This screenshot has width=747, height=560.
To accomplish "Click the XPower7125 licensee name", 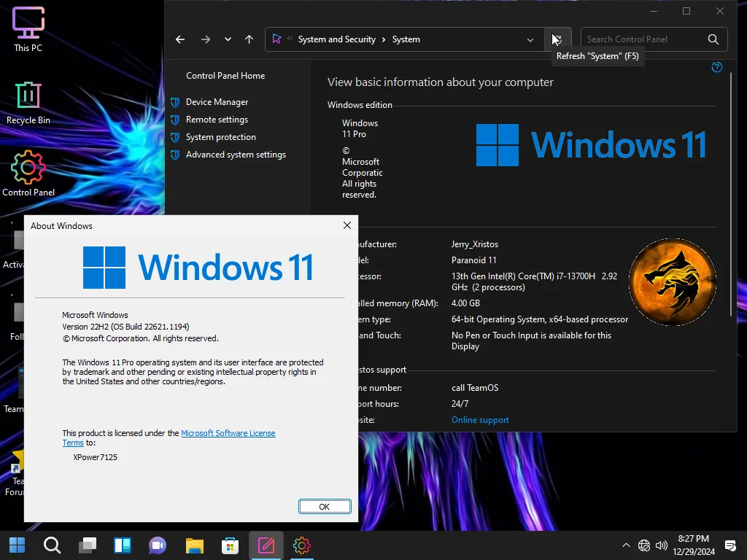I will (96, 457).
